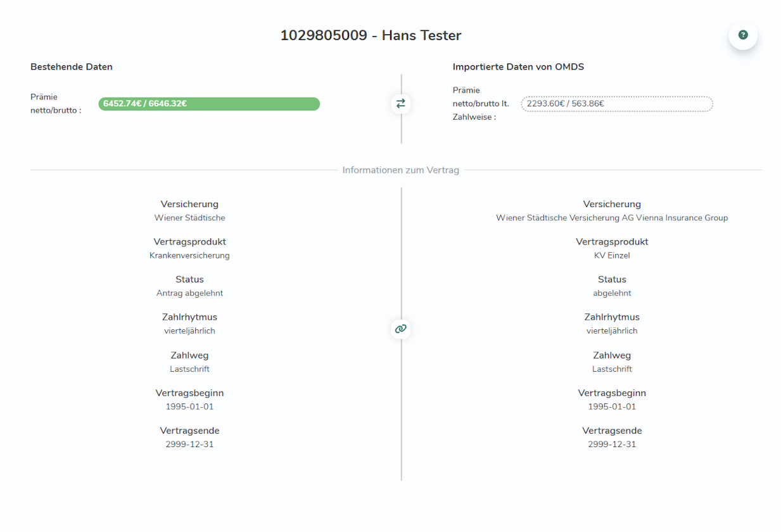
Task: Click the Bestehende Daten heading
Action: (x=72, y=66)
